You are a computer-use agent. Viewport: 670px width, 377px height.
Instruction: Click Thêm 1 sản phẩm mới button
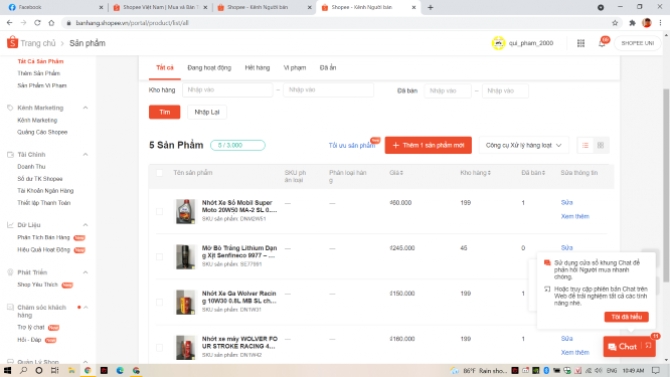tap(428, 145)
